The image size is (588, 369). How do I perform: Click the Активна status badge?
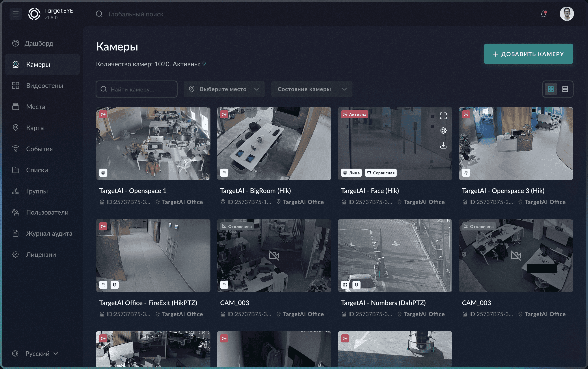point(355,115)
